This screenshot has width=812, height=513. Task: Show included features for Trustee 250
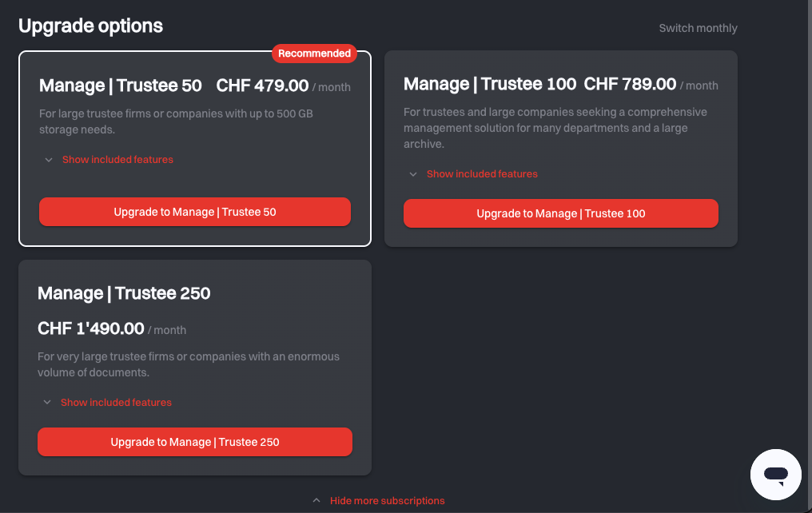(x=116, y=402)
